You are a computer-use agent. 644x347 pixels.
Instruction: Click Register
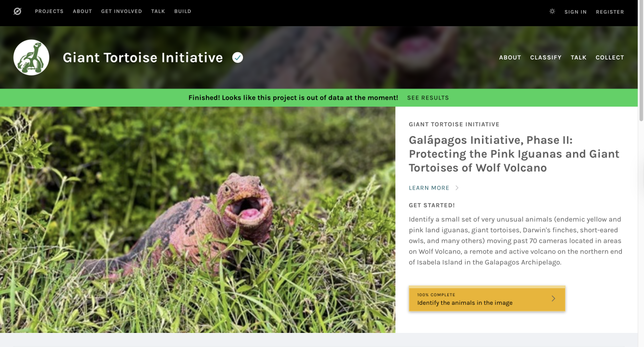coord(610,12)
